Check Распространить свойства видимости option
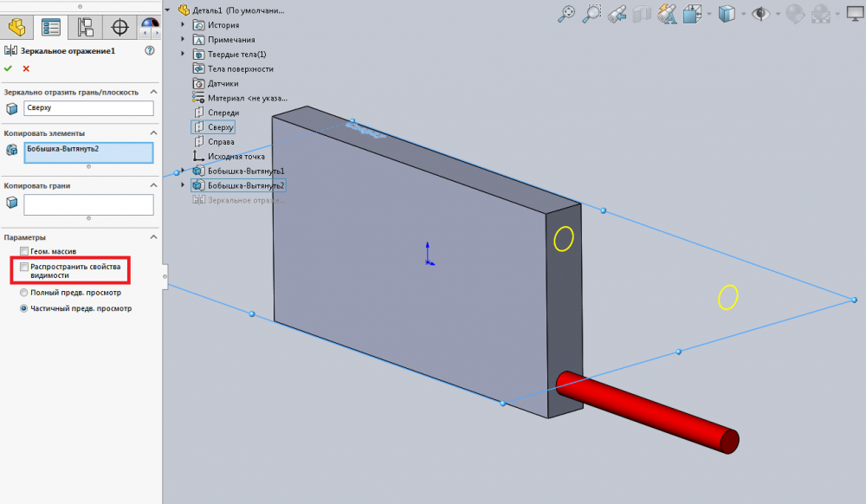Image resolution: width=866 pixels, height=504 pixels. pos(24,267)
